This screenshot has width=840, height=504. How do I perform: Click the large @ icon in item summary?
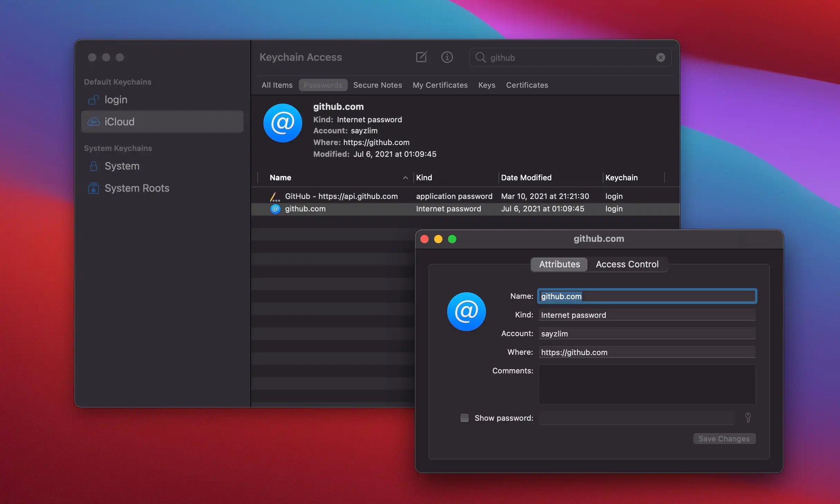[x=283, y=123]
